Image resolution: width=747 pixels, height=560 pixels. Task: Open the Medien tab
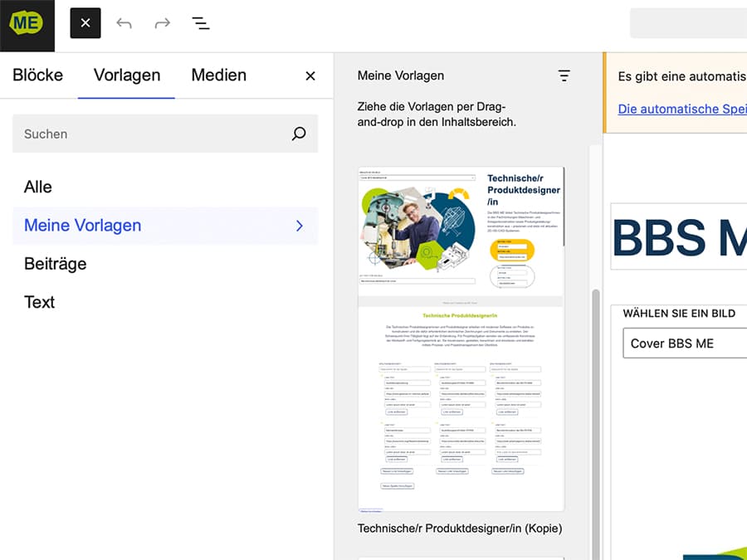point(218,75)
